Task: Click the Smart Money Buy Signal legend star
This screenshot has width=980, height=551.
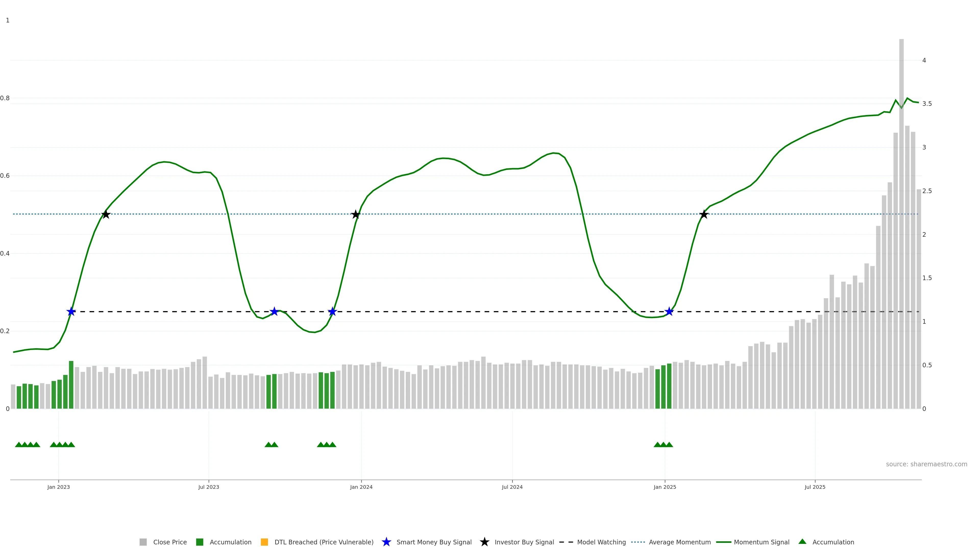Action: click(x=386, y=542)
